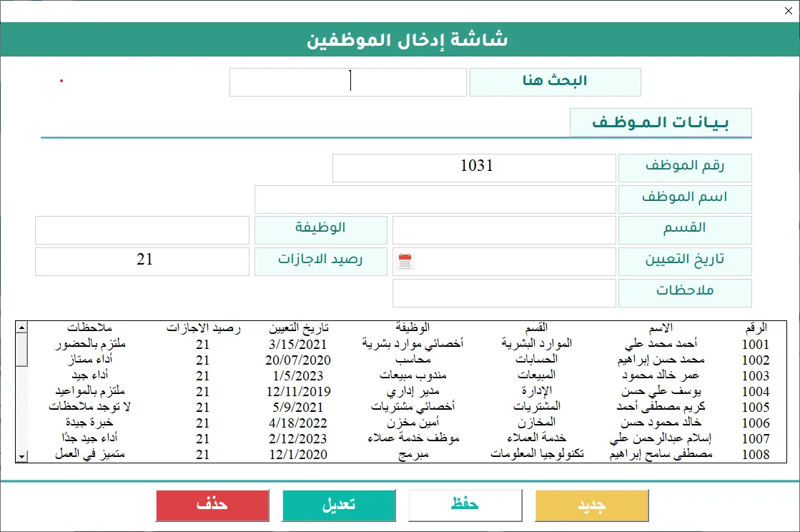Click the البحث هنا search label
800x532 pixels.
555,82
